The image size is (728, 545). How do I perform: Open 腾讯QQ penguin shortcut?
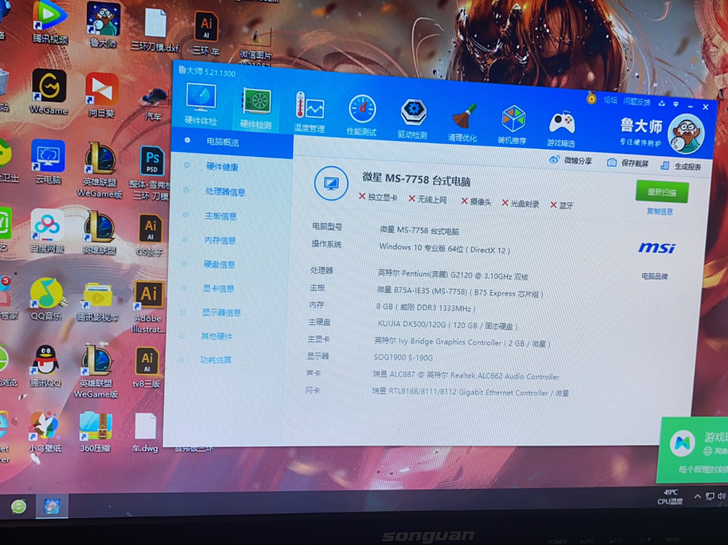tap(45, 366)
